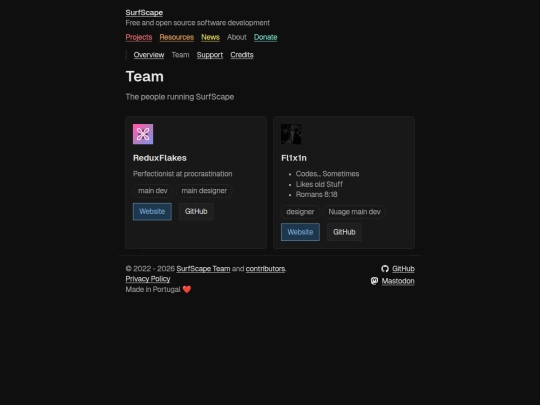This screenshot has height=405, width=540.
Task: Open the footer GitHub link
Action: point(403,269)
